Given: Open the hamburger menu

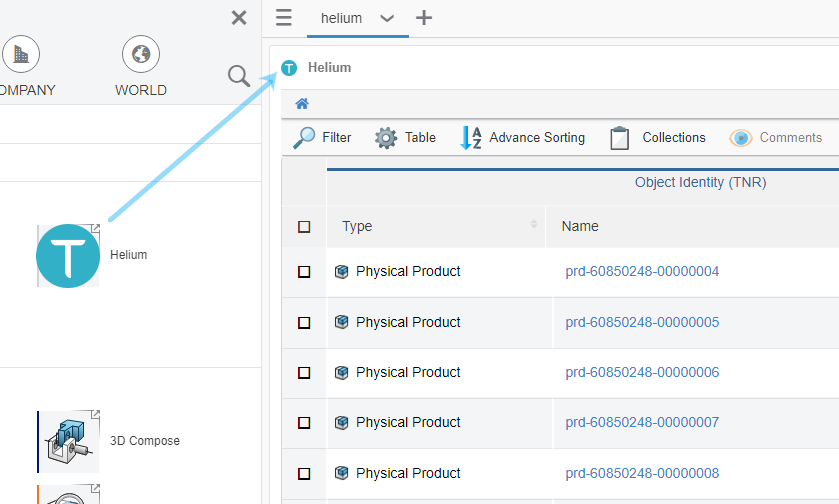Looking at the screenshot, I should pyautogui.click(x=284, y=18).
